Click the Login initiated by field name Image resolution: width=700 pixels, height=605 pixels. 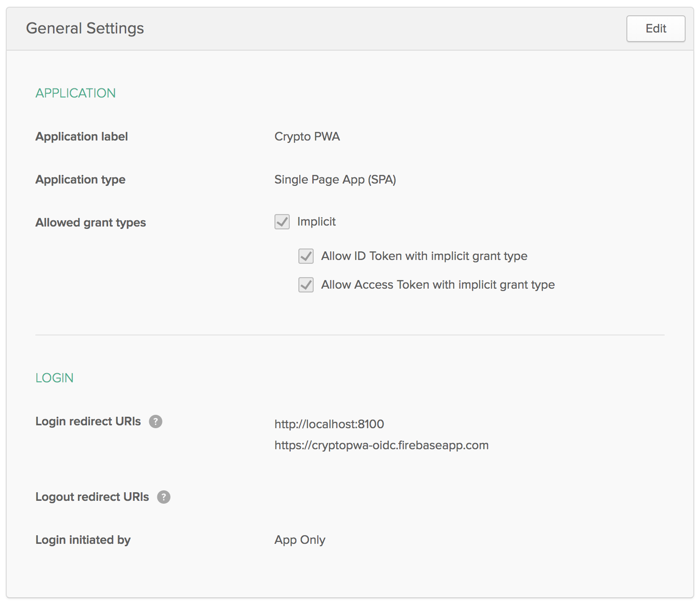coord(83,540)
